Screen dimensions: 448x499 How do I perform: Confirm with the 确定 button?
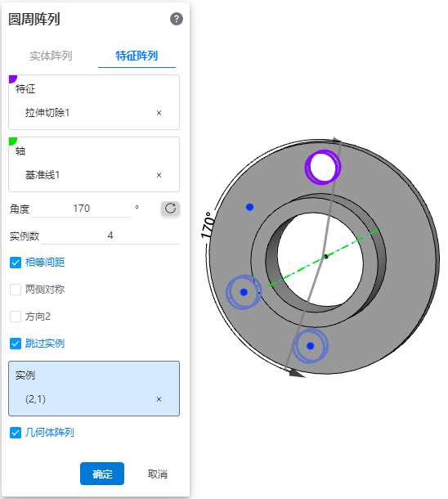point(102,474)
